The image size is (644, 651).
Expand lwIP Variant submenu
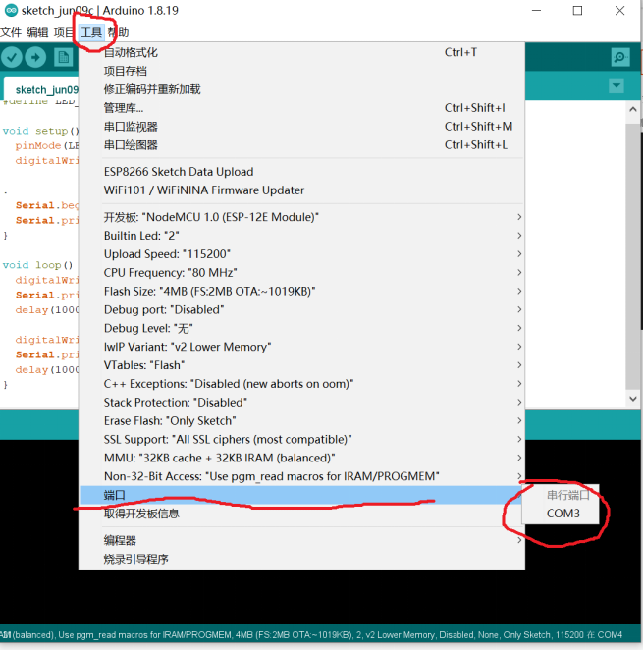tap(301, 347)
